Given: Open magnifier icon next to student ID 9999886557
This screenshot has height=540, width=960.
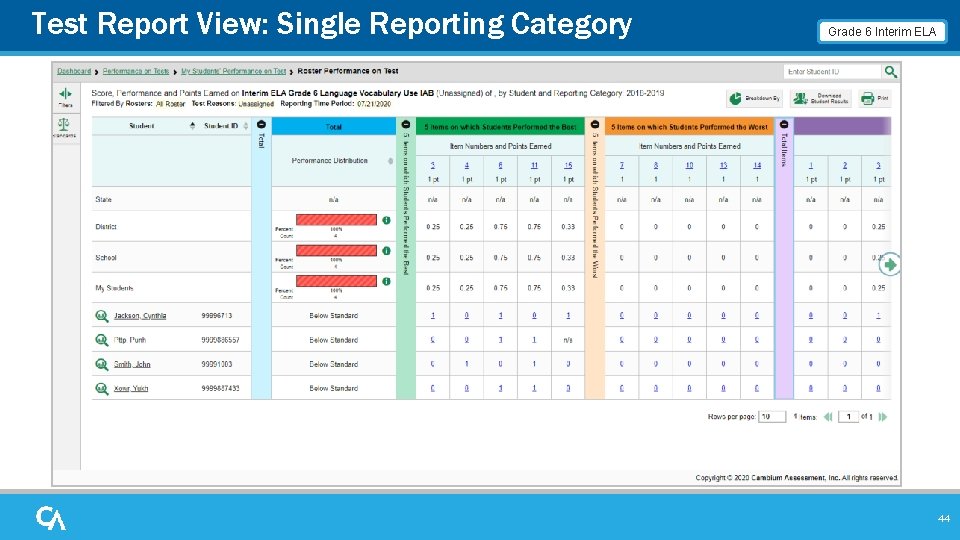Looking at the screenshot, I should click(x=102, y=340).
